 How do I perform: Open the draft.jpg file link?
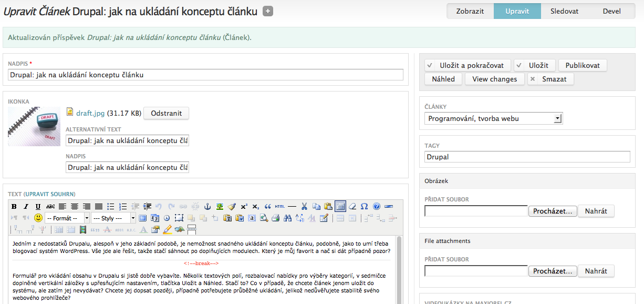click(90, 113)
